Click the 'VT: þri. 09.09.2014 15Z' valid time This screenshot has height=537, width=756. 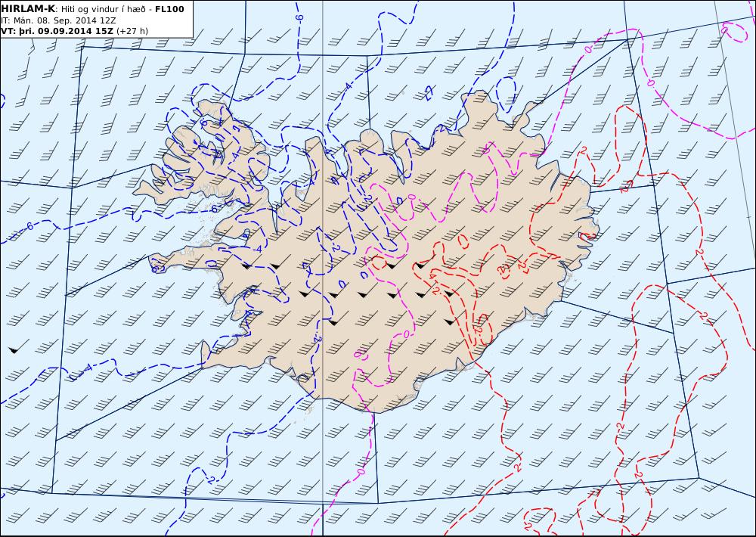click(x=57, y=31)
